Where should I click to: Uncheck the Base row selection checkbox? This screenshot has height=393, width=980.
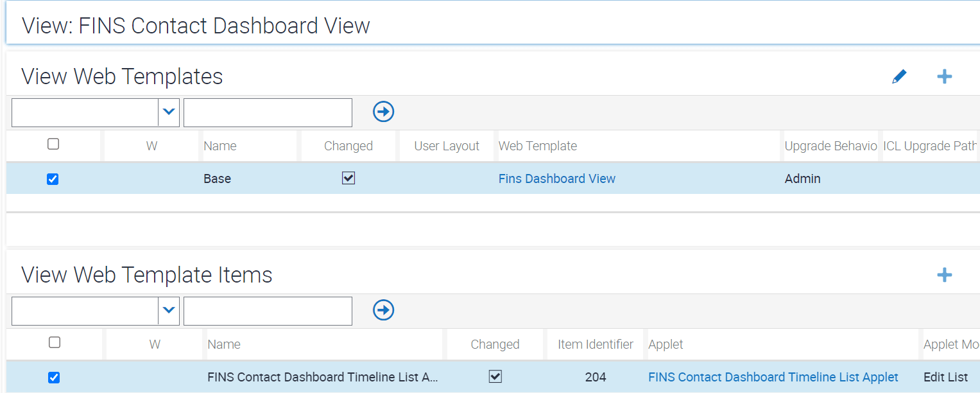[x=52, y=179]
